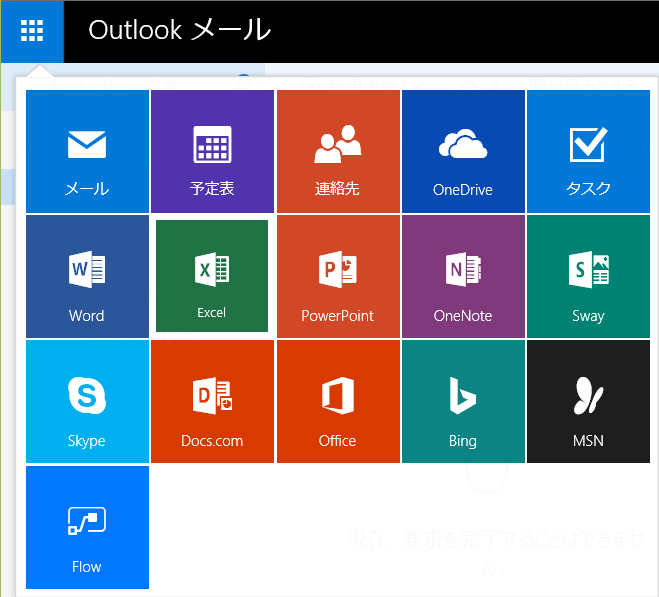Launch the PowerPoint tile
659x597 pixels.
point(338,277)
